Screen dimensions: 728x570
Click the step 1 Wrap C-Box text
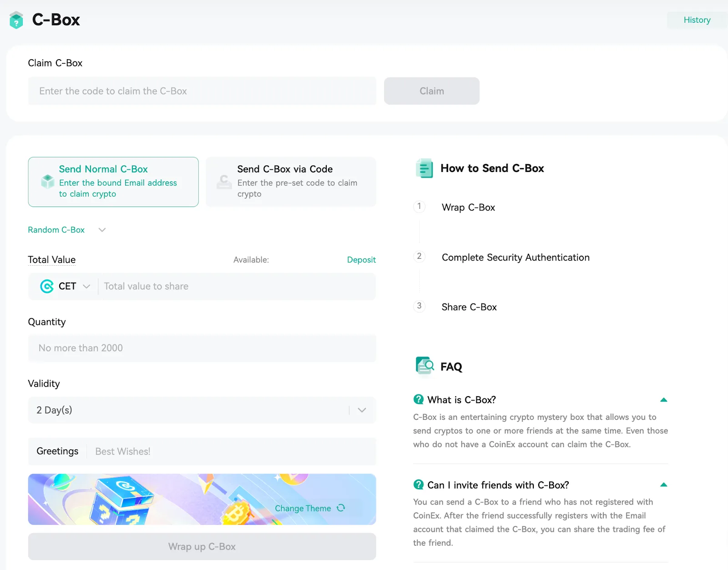pyautogui.click(x=468, y=207)
